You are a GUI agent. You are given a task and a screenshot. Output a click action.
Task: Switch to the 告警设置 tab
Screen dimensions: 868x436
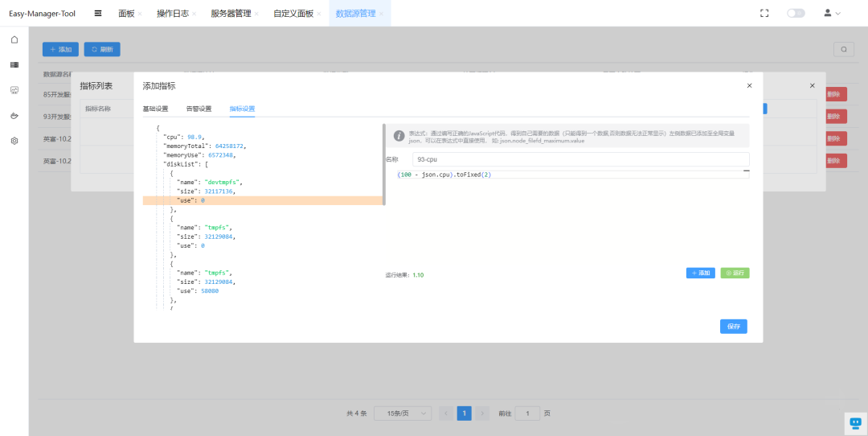[199, 109]
